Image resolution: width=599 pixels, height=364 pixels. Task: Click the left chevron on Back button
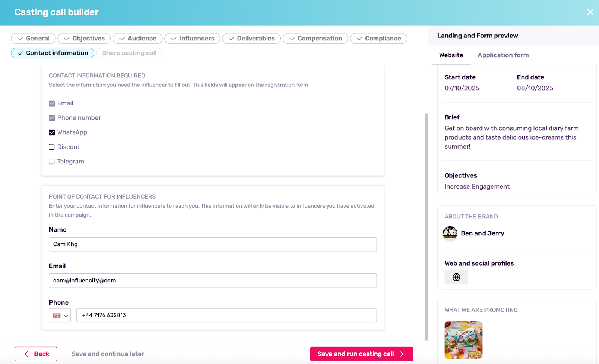[x=26, y=354]
